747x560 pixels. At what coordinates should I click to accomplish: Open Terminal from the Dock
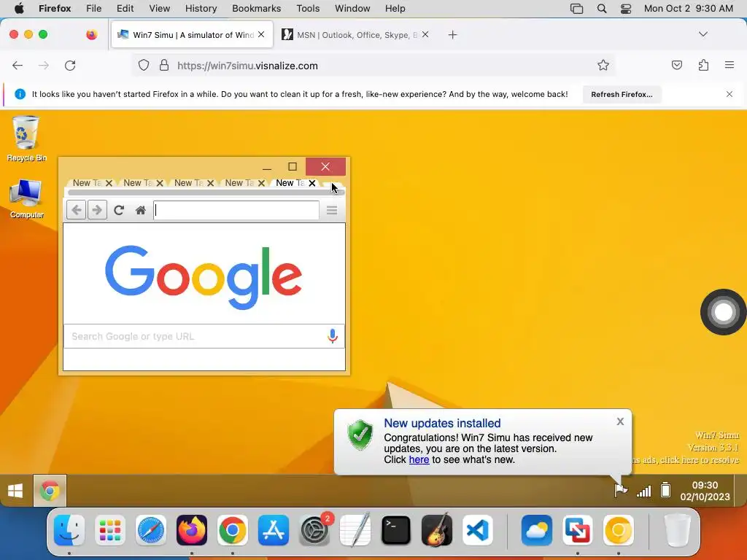[396, 530]
